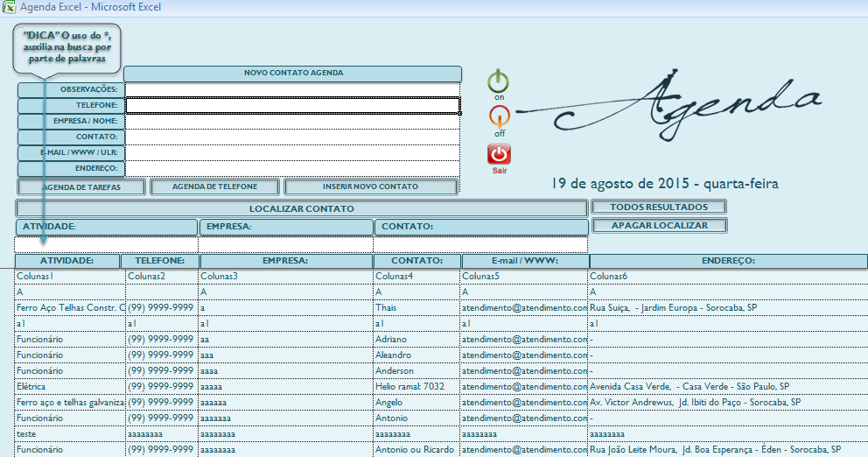
Task: Click the ATIVIDADE column header in table
Action: tap(67, 261)
